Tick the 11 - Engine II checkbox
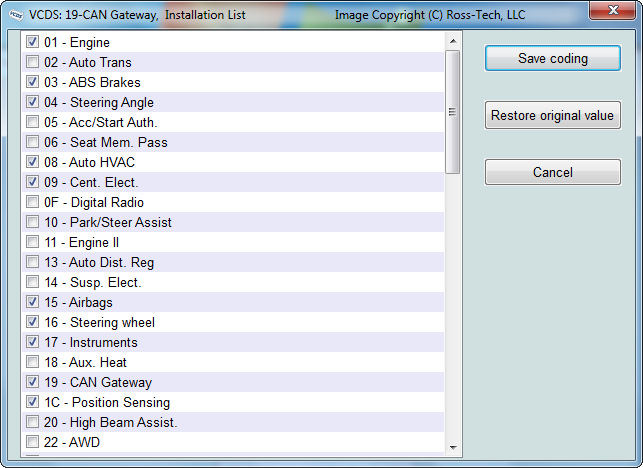 click(x=32, y=242)
